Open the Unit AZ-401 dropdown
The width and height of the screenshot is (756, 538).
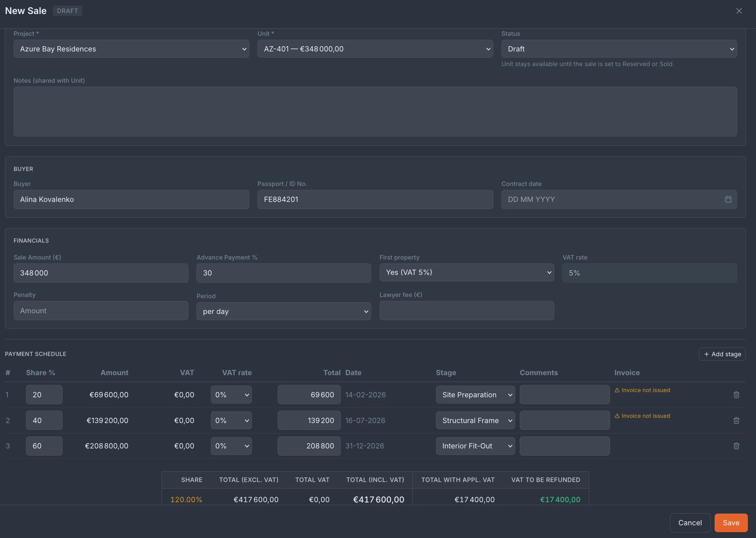click(x=375, y=49)
